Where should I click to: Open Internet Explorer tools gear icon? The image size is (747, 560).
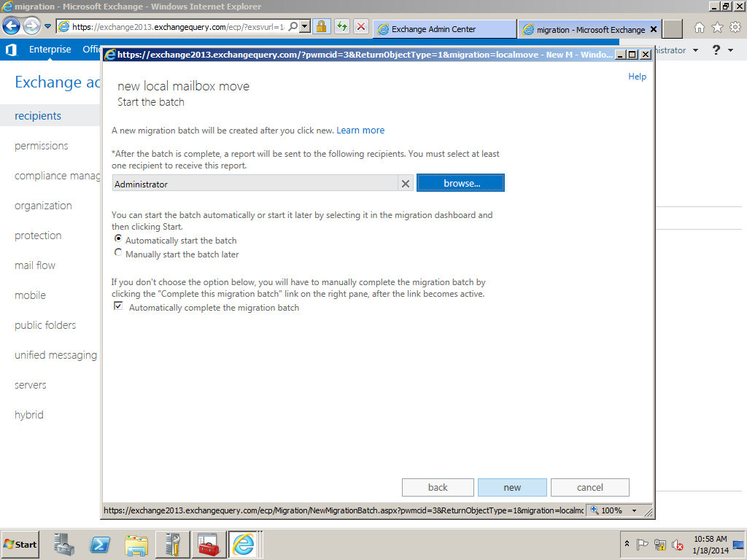tap(735, 28)
